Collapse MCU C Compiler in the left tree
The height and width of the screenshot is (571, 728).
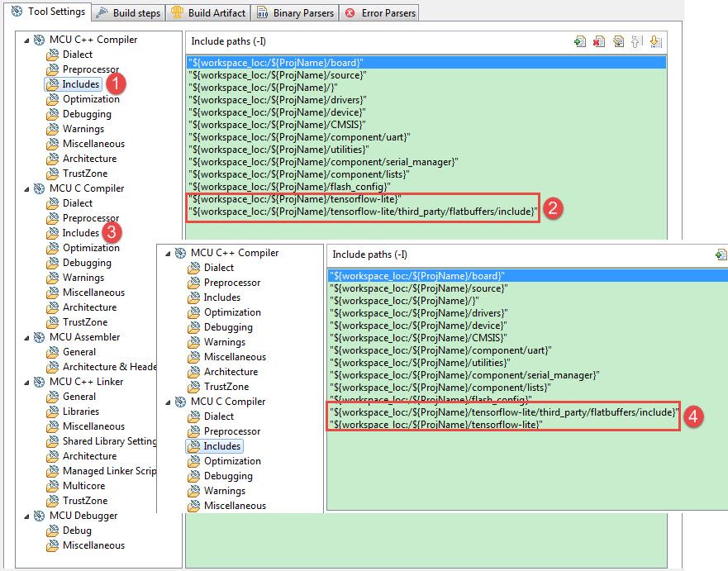point(27,189)
